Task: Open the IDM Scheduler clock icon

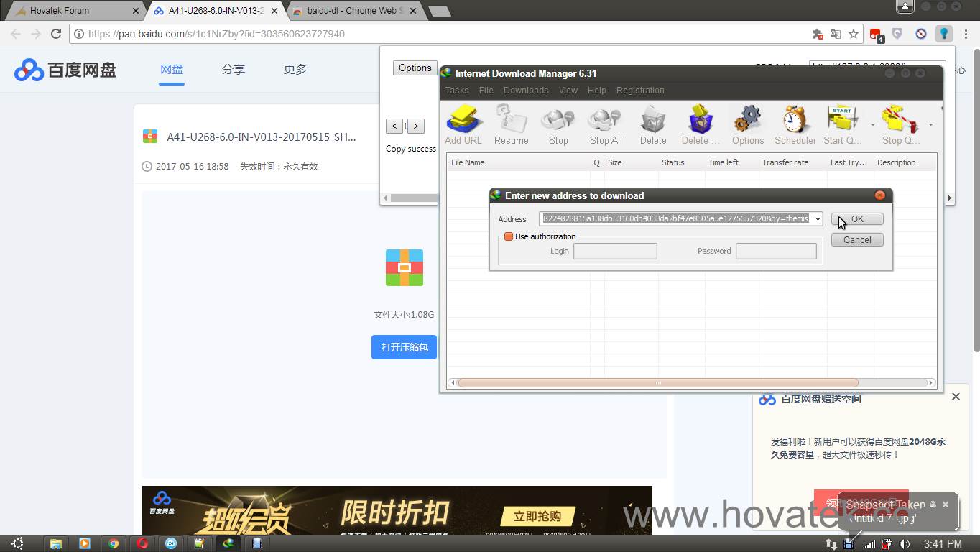Action: [794, 122]
